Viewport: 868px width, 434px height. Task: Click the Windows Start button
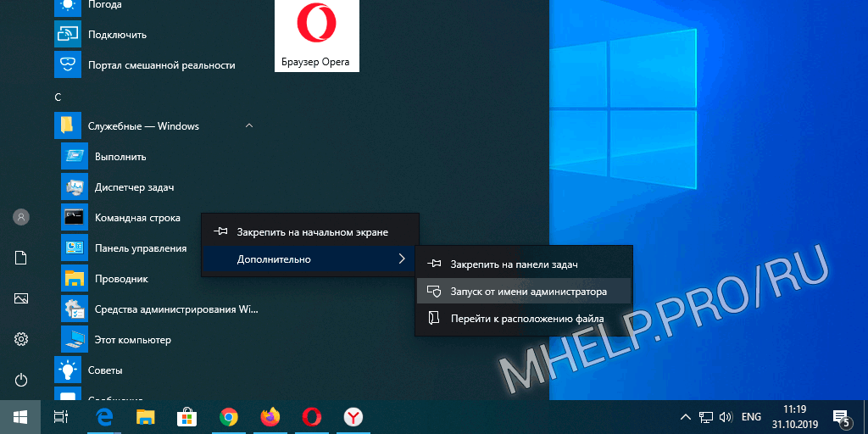click(x=20, y=417)
